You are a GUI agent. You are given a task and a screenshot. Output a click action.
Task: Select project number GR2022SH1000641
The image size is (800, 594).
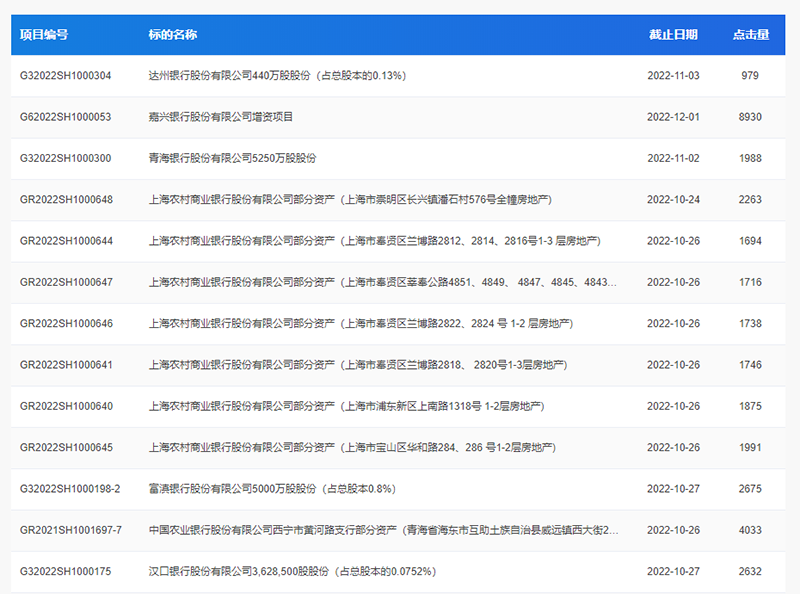[x=66, y=365]
